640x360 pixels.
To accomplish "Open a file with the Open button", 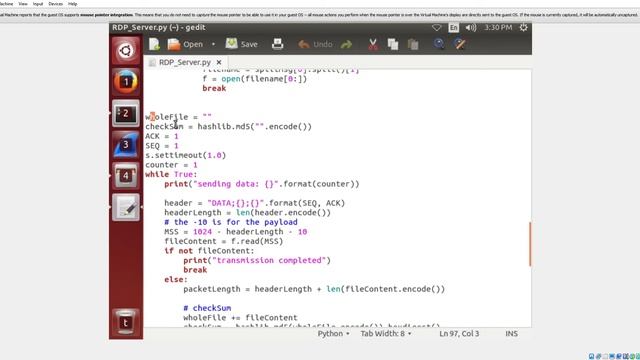I will click(x=185, y=44).
